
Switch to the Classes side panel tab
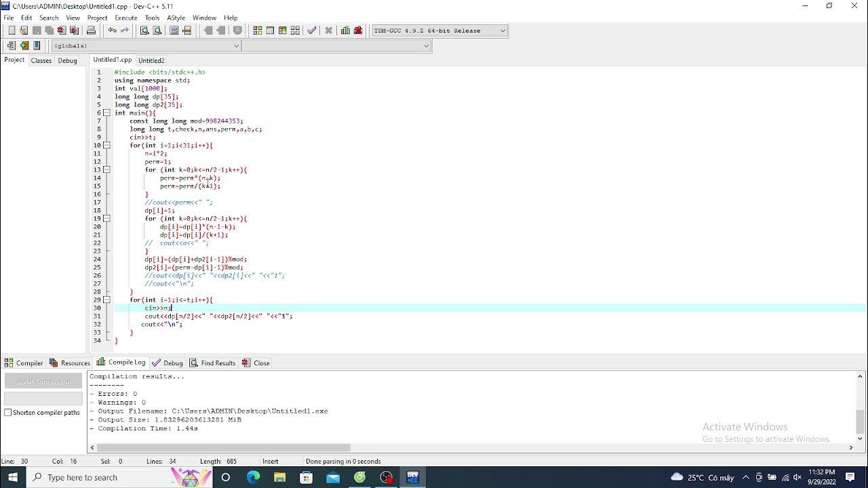(x=41, y=60)
